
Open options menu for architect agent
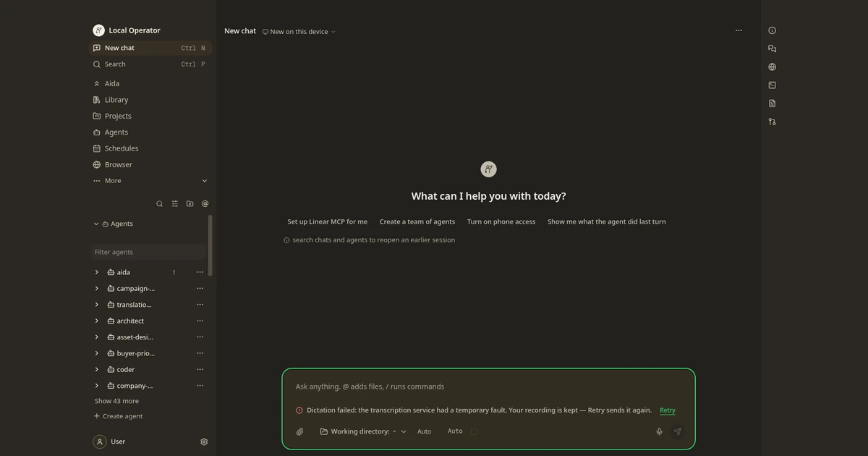tap(200, 321)
